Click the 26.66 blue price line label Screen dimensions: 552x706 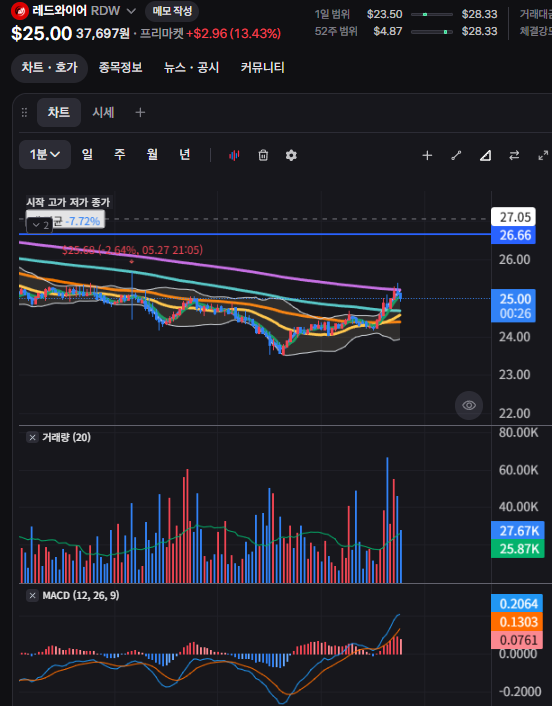514,235
